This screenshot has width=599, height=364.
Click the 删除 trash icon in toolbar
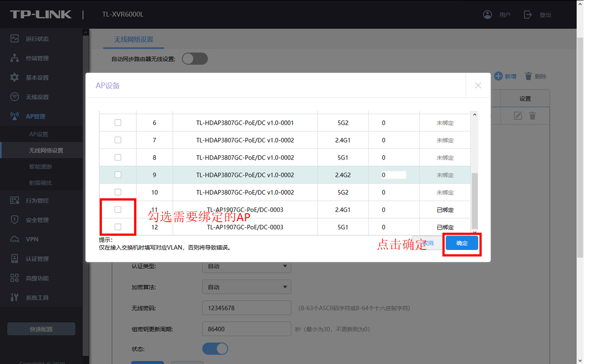point(528,76)
